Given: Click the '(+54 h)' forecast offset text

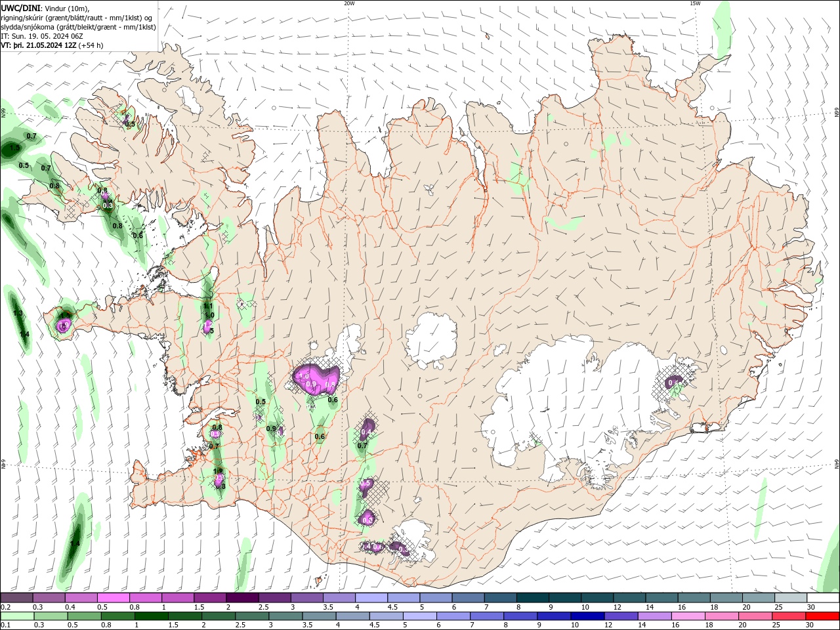Looking at the screenshot, I should [91, 45].
